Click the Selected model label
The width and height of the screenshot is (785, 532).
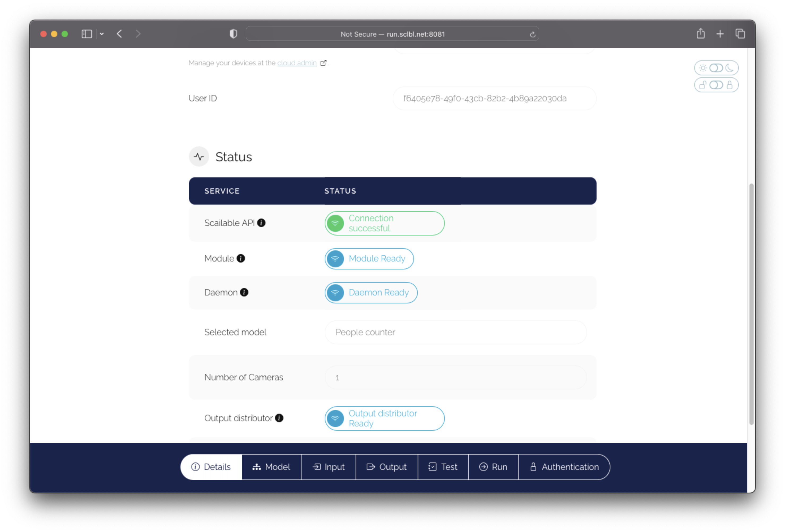235,332
